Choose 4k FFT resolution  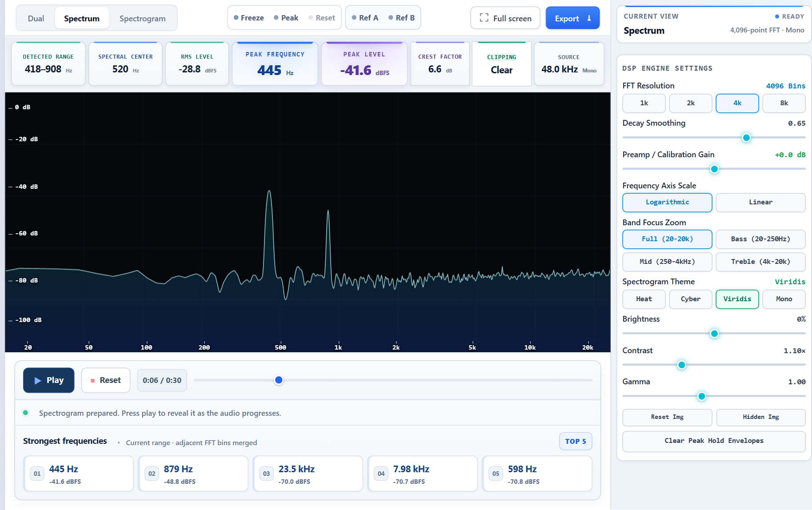click(x=737, y=103)
